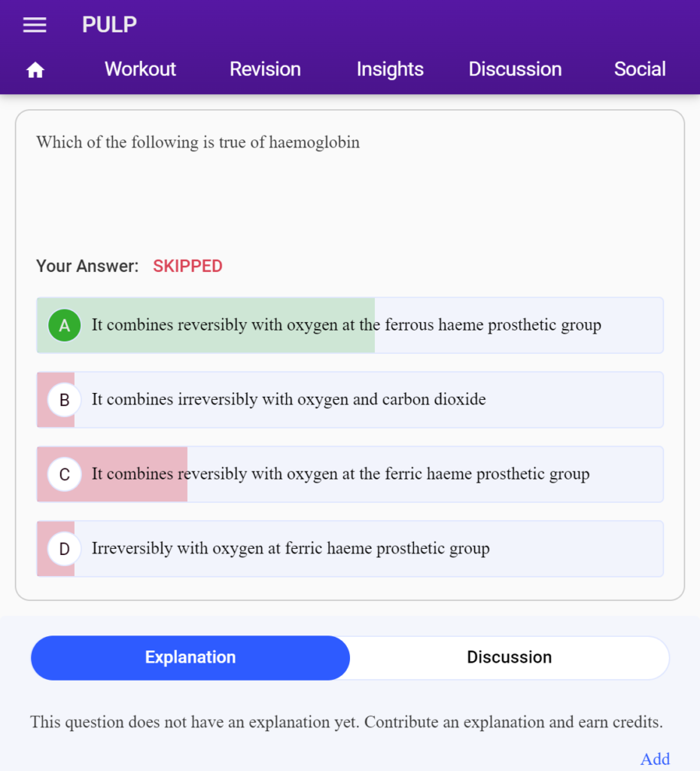The height and width of the screenshot is (771, 700).
Task: Open the Revision tab
Action: click(265, 69)
